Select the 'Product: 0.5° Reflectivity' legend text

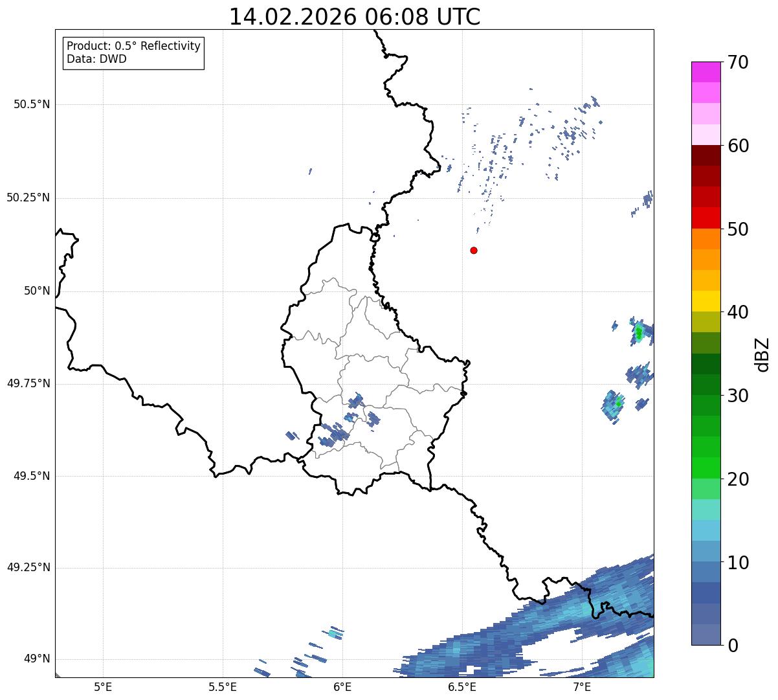coord(133,46)
